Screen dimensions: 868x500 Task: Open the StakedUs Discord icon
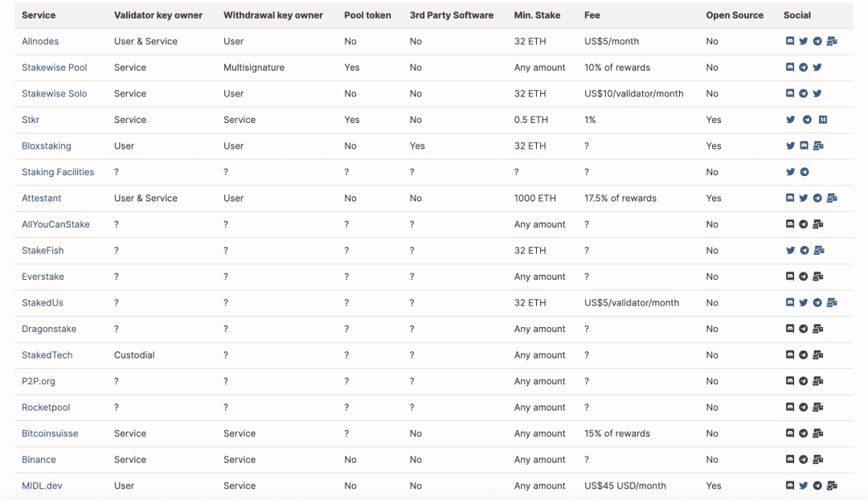click(790, 302)
